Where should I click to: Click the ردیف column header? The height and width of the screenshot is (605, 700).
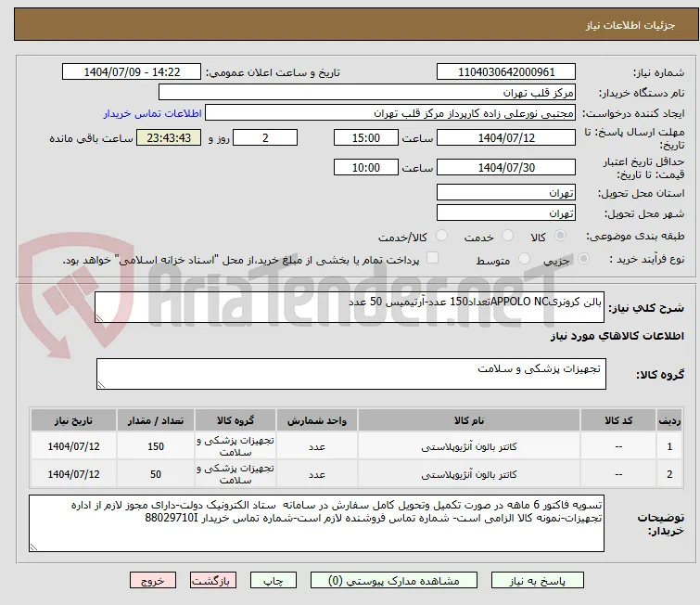[x=669, y=420]
